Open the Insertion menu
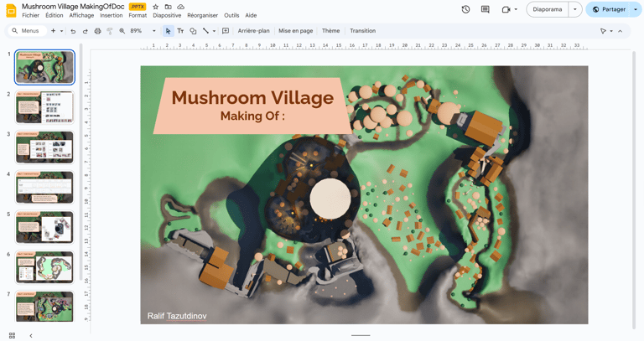This screenshot has width=644, height=341. point(112,15)
